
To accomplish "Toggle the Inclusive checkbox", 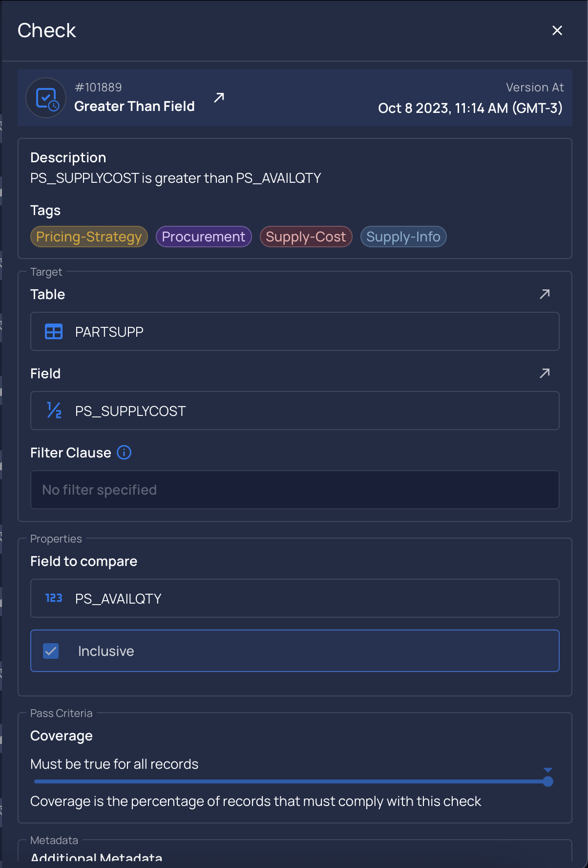I will point(51,651).
